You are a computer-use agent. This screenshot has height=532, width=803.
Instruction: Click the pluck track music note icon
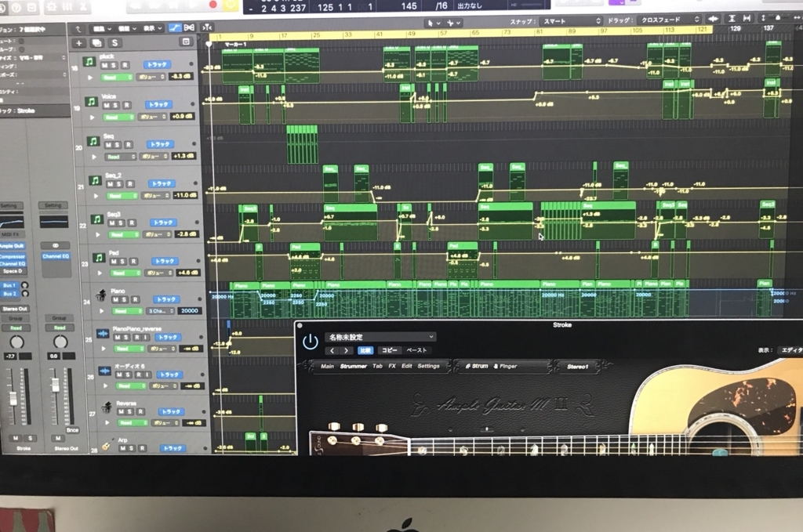click(89, 62)
